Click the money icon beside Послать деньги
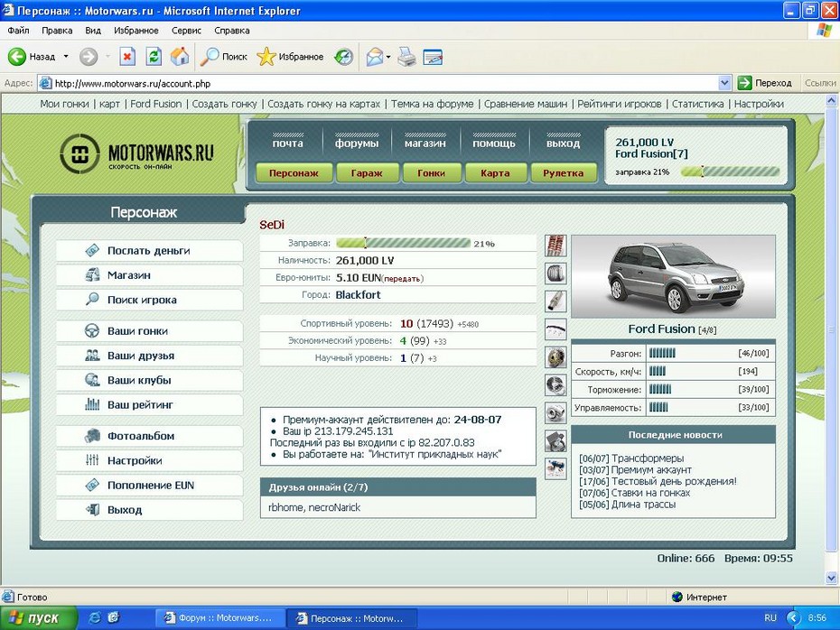 click(x=92, y=250)
